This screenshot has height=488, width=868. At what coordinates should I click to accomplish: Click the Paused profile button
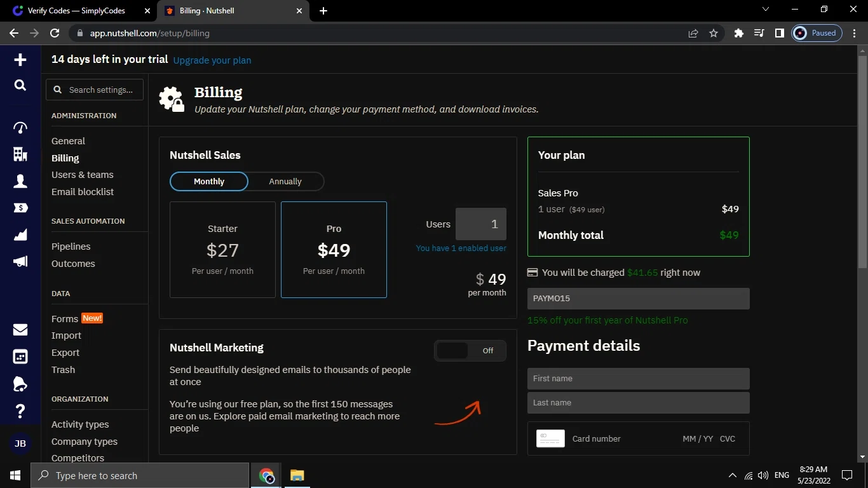[x=817, y=33]
